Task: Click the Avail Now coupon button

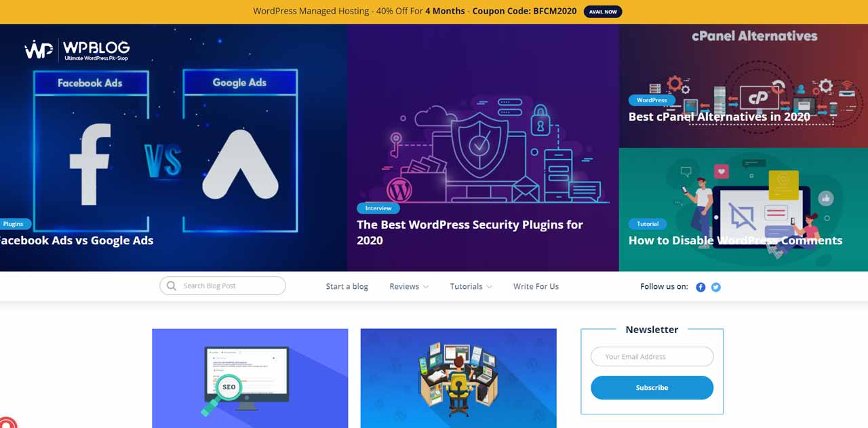Action: click(603, 12)
